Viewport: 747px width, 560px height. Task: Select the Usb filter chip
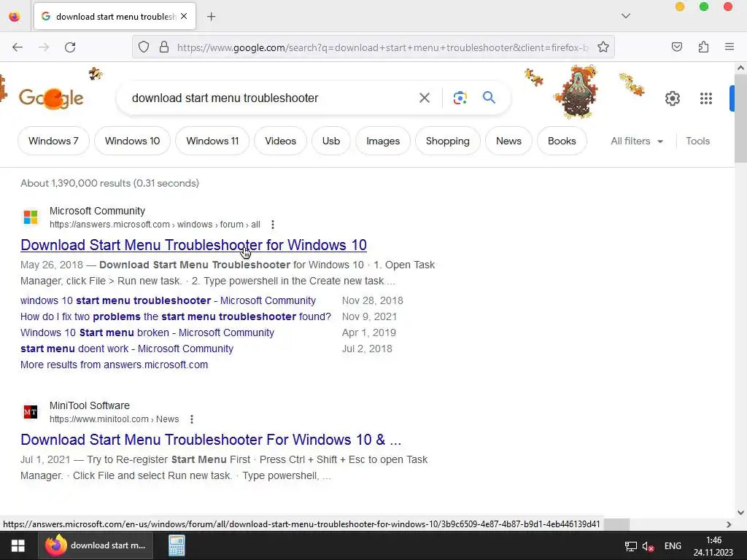pyautogui.click(x=331, y=141)
